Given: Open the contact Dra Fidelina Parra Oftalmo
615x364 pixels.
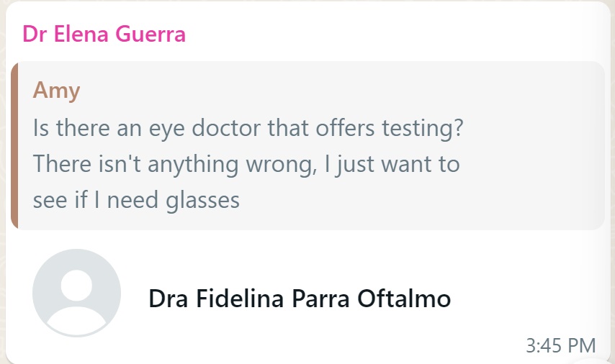Looking at the screenshot, I should pyautogui.click(x=299, y=298).
